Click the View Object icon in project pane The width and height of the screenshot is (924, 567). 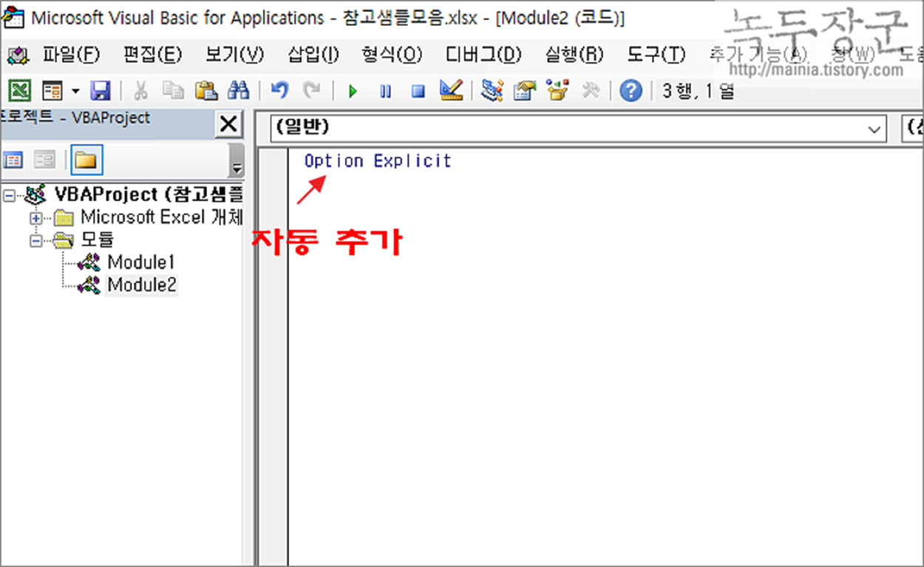(x=44, y=159)
